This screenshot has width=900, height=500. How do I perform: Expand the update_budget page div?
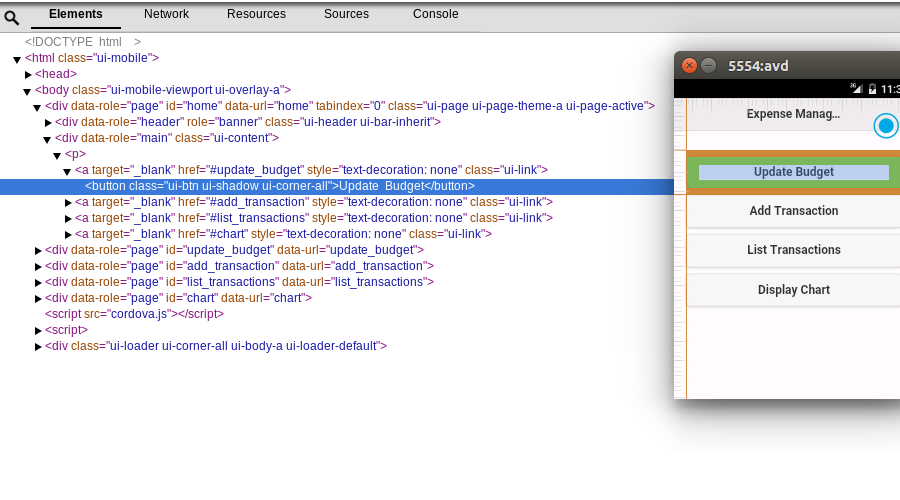pyautogui.click(x=38, y=250)
